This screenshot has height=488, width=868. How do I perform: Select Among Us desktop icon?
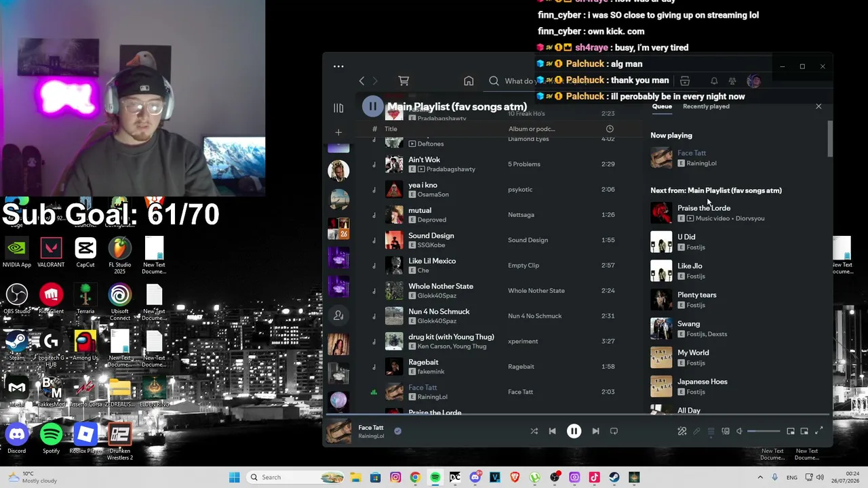pos(85,346)
